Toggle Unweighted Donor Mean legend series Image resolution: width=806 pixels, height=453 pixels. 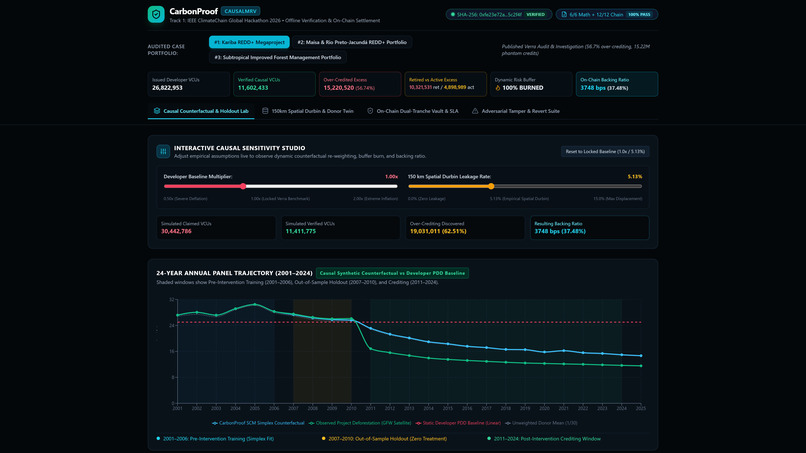click(541, 423)
